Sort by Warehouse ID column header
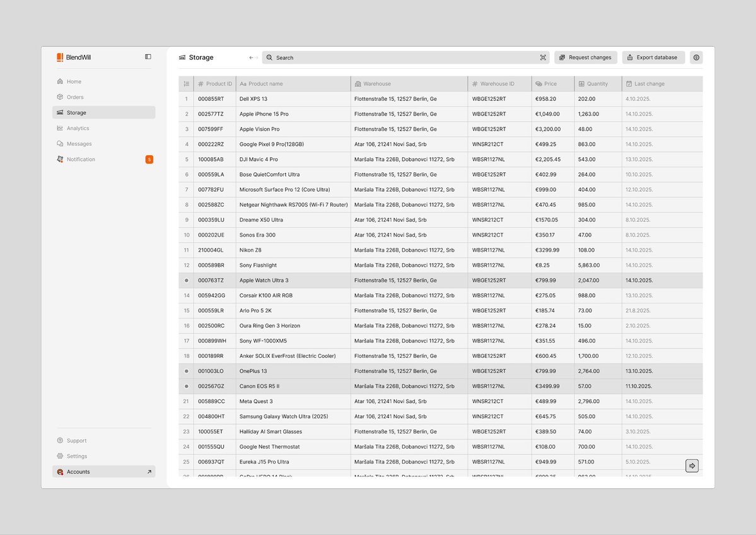 499,84
